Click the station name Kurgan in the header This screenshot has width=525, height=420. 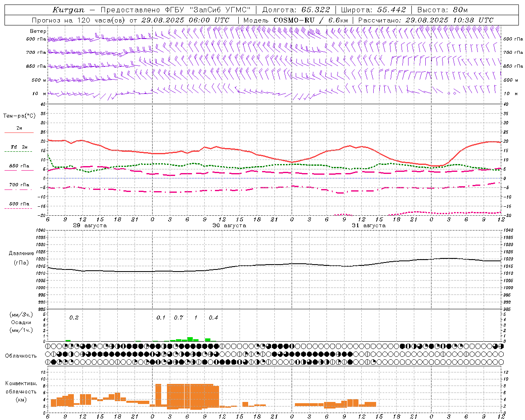click(x=68, y=10)
